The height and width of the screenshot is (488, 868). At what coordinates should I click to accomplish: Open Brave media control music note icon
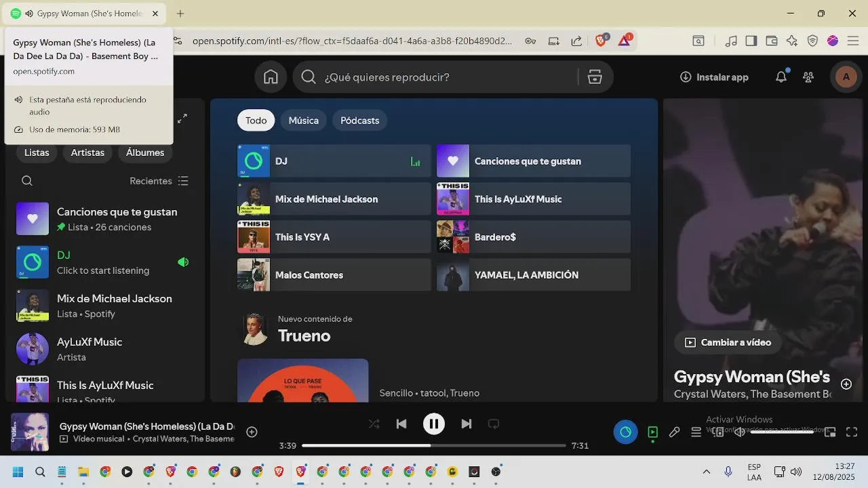(x=731, y=41)
